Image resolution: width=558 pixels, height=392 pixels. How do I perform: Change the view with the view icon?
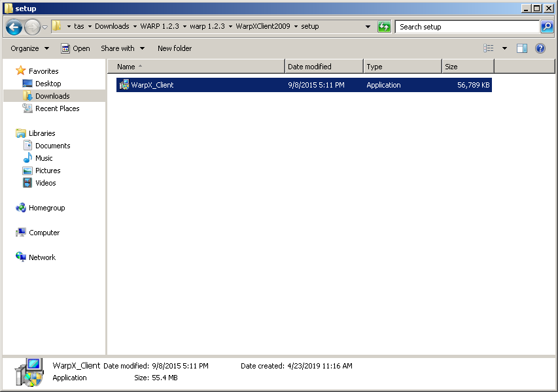click(x=488, y=48)
